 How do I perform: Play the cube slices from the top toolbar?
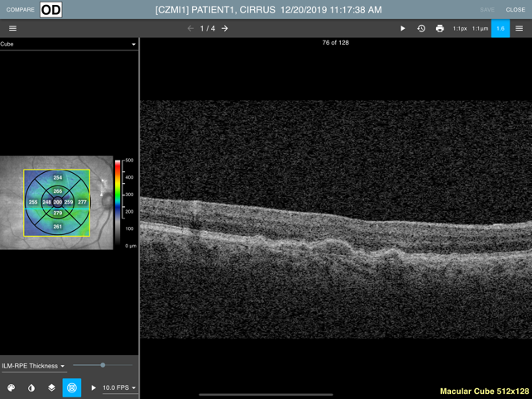click(402, 28)
